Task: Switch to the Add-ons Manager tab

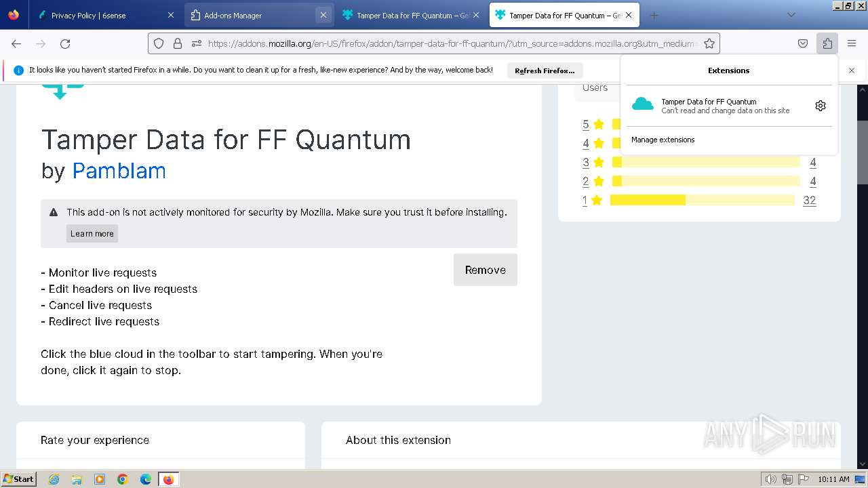Action: click(258, 15)
